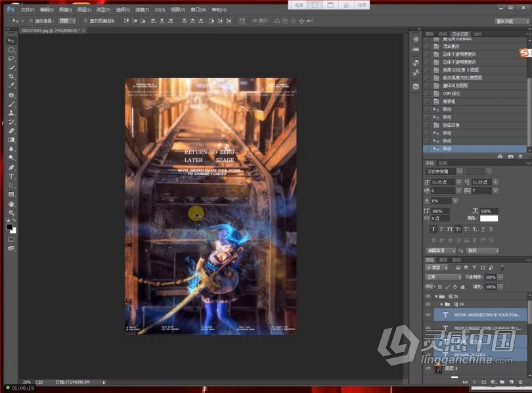The image size is (532, 393).
Task: Hide NEVER UNDERESTIMATE text layer eye
Action: coord(428,315)
